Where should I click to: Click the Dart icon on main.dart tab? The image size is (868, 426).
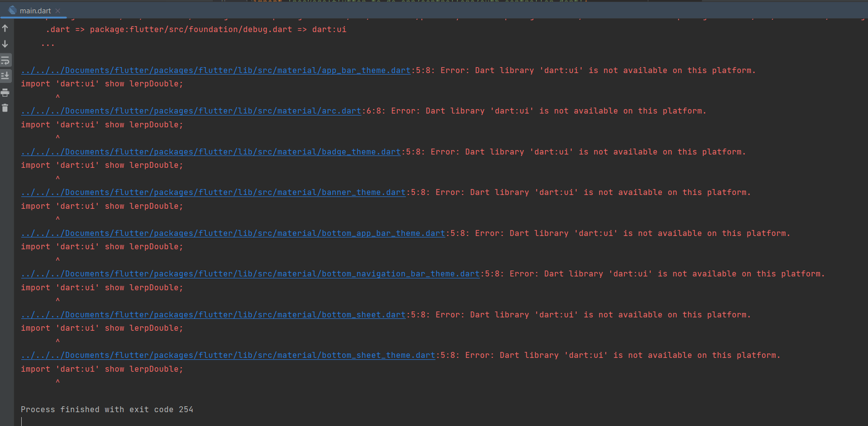[12, 10]
